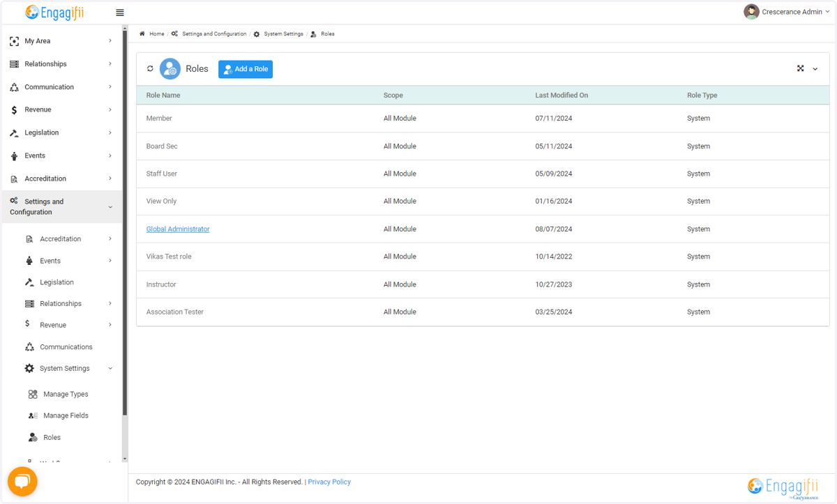Click the breadcrumb home icon
Screen dimensions: 837x504
click(x=142, y=33)
